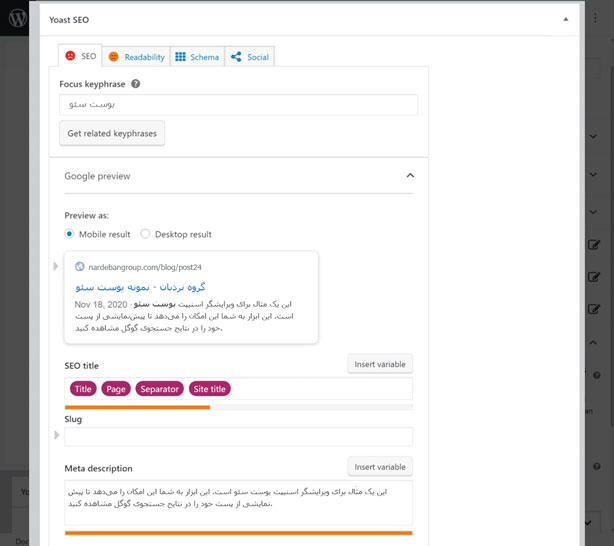Viewport: 614px width, 546px height.
Task: Collapse the Yoast SEO panel arrow
Action: click(565, 19)
